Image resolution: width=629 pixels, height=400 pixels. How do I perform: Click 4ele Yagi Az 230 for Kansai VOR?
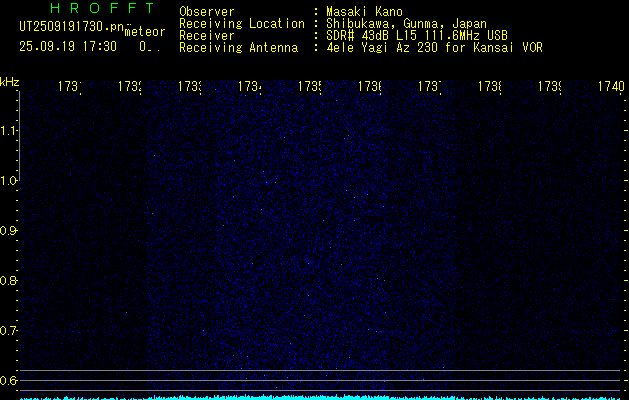(x=434, y=48)
